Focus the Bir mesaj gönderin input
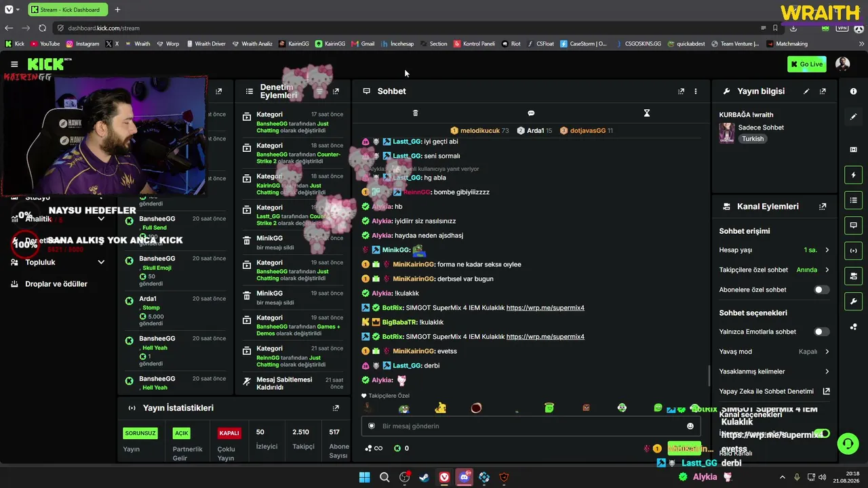 tap(531, 426)
